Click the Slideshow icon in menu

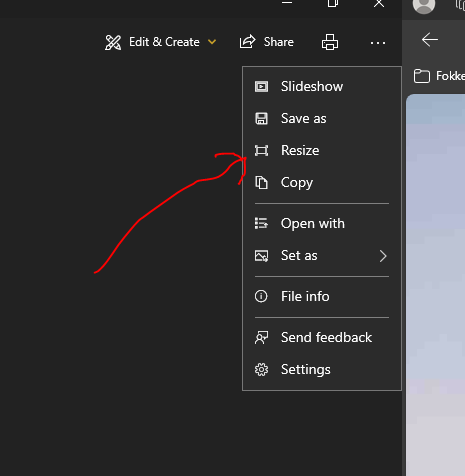[x=261, y=87]
